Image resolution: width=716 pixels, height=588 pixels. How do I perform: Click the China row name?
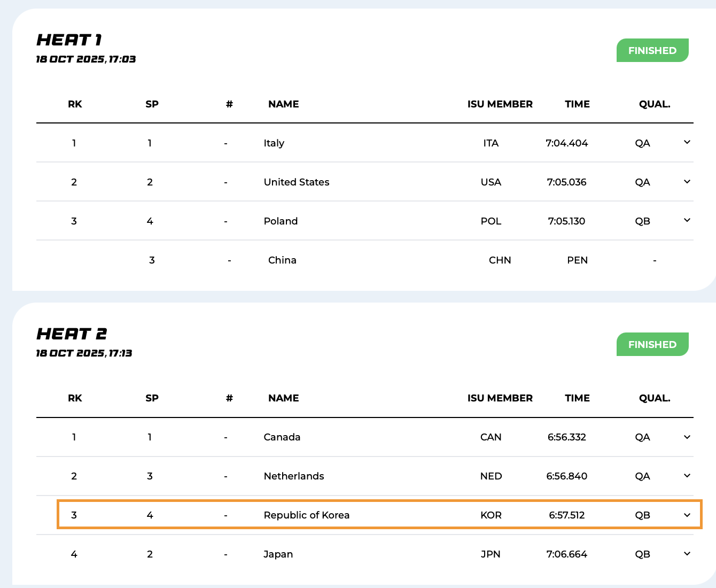[282, 260]
